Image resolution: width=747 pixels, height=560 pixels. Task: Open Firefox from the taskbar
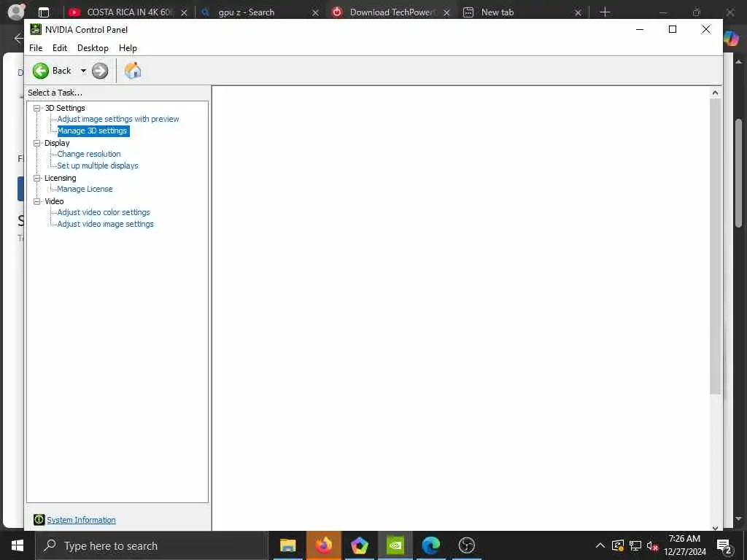[x=324, y=545]
